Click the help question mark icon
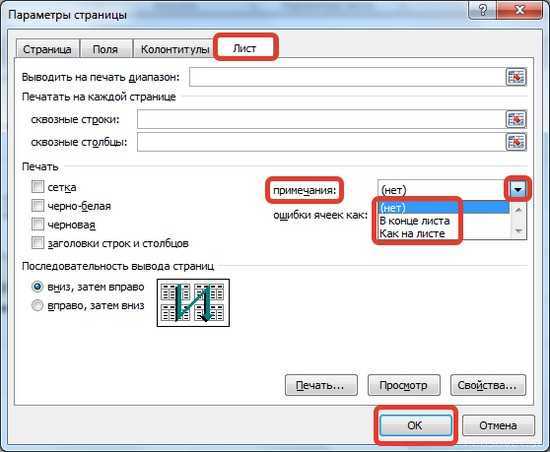The width and height of the screenshot is (550, 452). tap(483, 9)
